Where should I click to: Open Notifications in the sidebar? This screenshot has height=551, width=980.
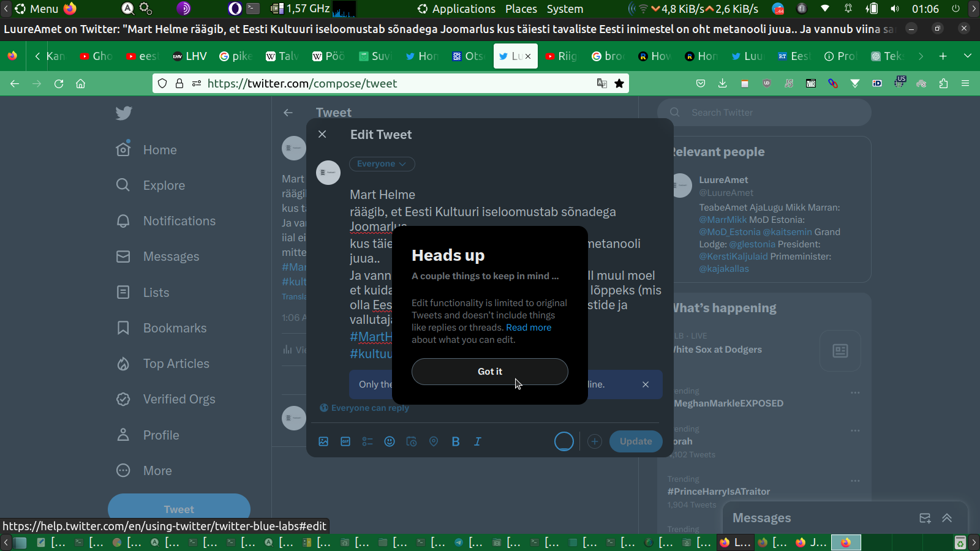click(x=166, y=221)
